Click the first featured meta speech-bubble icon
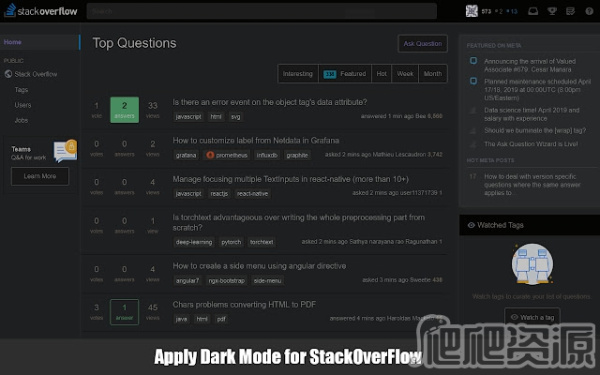Screen dimensions: 600x375 pyautogui.click(x=473, y=61)
